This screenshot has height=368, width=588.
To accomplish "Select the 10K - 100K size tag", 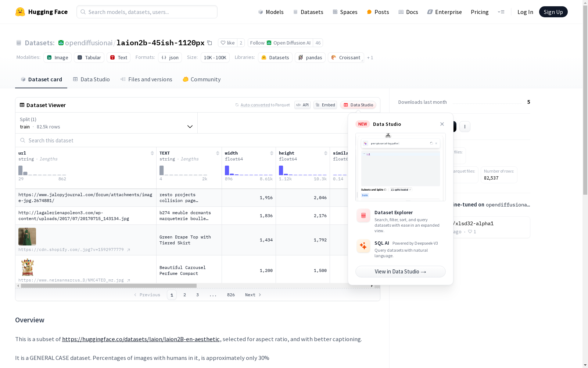I will click(x=215, y=57).
